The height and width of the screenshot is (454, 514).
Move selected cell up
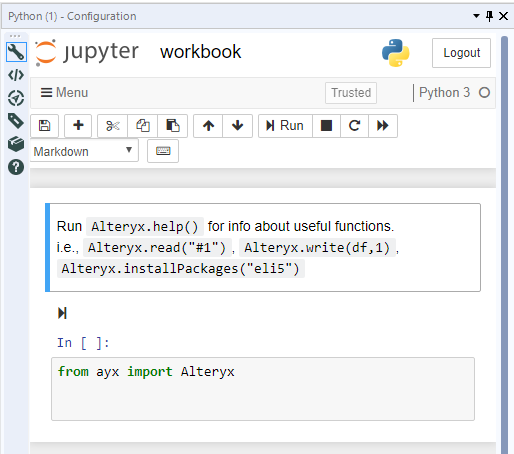(208, 126)
